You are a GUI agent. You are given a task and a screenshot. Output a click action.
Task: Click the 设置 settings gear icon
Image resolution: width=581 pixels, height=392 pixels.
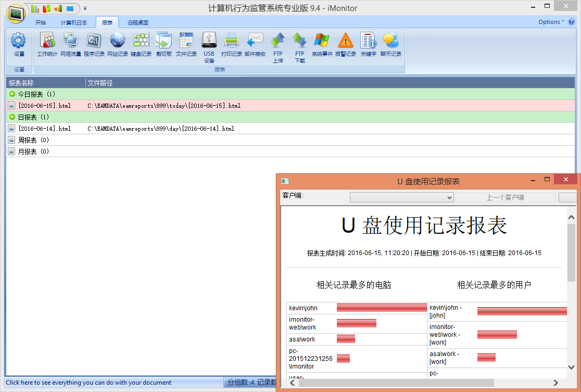19,44
